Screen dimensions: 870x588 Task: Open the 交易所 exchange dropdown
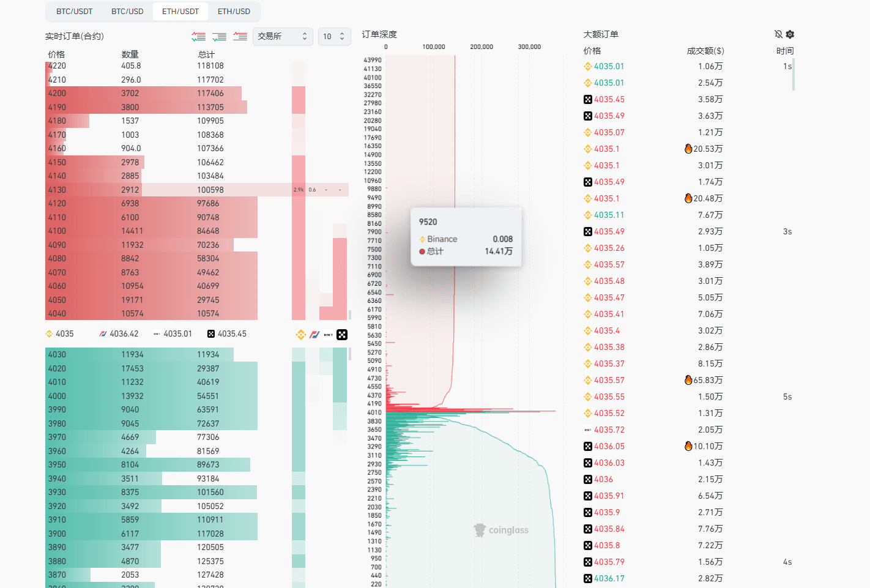(x=283, y=37)
